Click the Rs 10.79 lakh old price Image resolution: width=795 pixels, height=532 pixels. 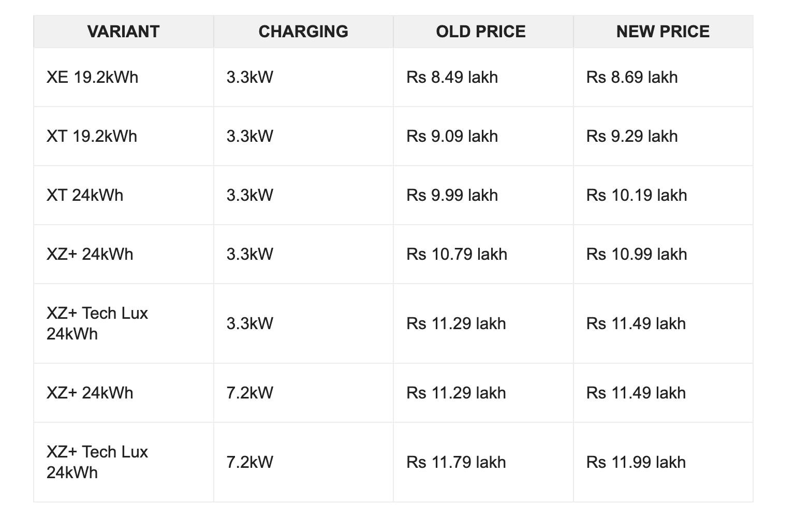point(457,255)
